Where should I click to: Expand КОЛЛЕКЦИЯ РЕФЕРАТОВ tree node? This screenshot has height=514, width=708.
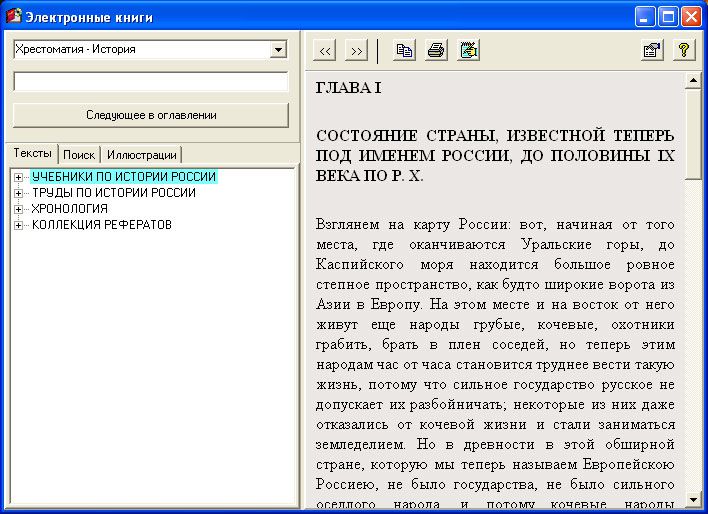[x=18, y=225]
